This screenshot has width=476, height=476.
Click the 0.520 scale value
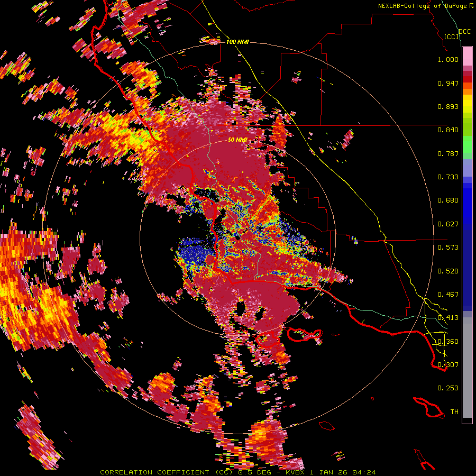pyautogui.click(x=448, y=271)
